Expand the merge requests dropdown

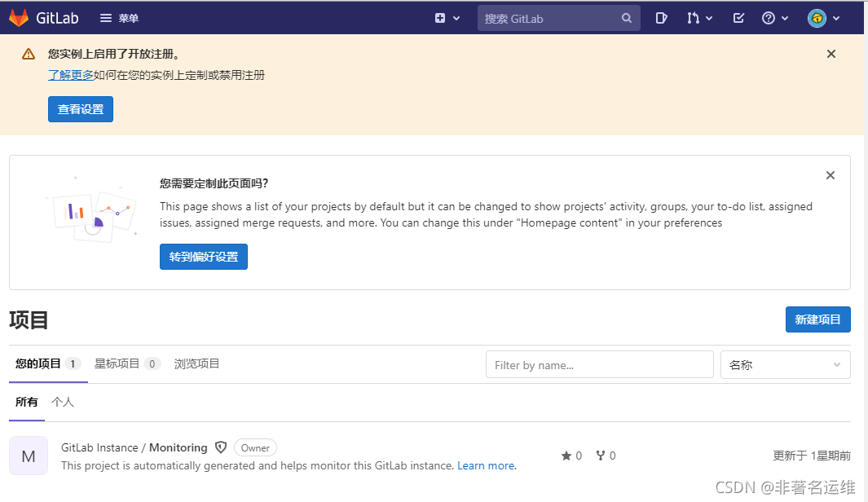[x=699, y=18]
